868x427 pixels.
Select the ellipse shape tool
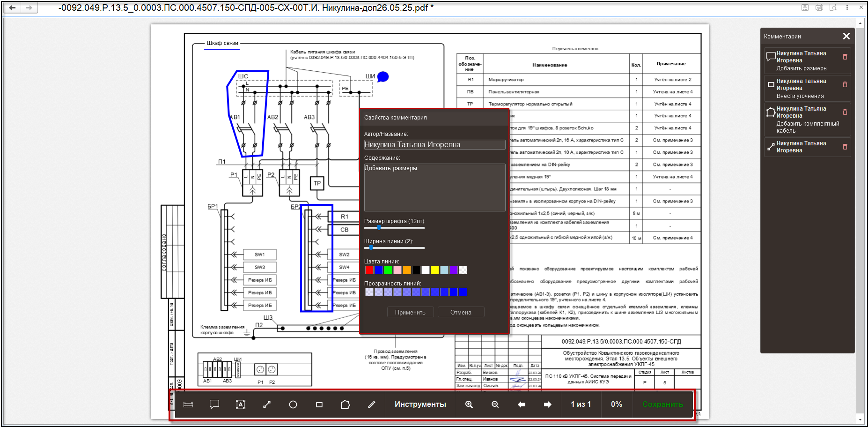click(x=293, y=405)
